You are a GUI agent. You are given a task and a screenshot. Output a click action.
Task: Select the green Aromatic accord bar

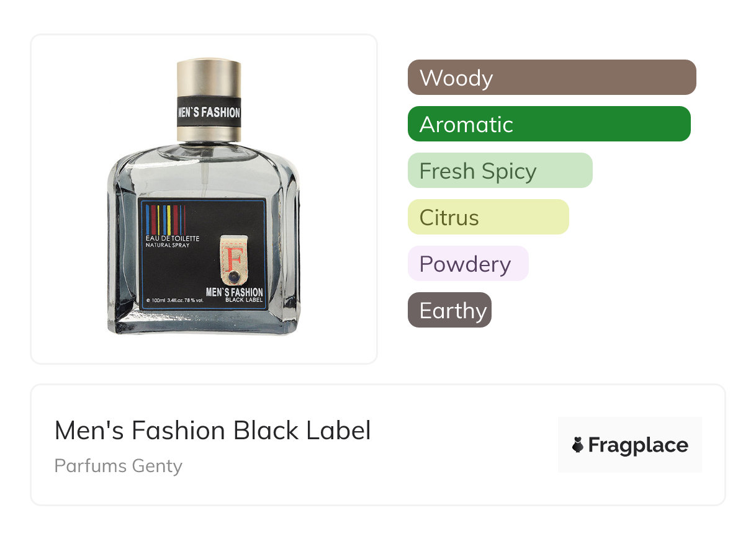(549, 124)
